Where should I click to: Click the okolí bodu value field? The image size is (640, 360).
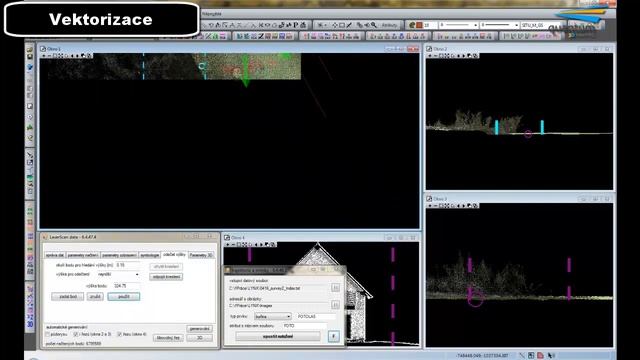[x=127, y=265]
